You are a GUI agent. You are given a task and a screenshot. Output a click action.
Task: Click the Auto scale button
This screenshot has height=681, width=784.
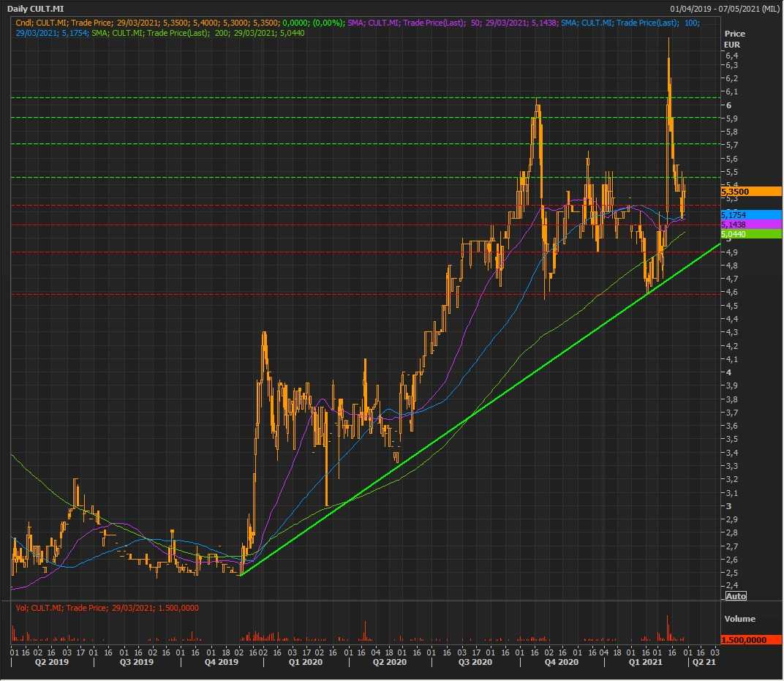pos(735,596)
